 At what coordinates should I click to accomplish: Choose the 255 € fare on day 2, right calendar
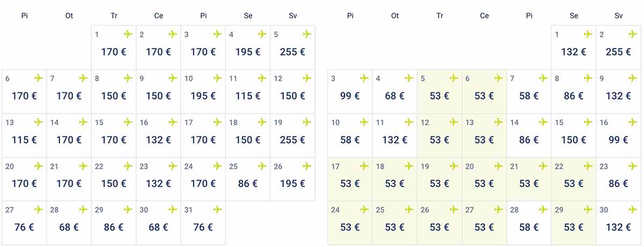click(618, 53)
